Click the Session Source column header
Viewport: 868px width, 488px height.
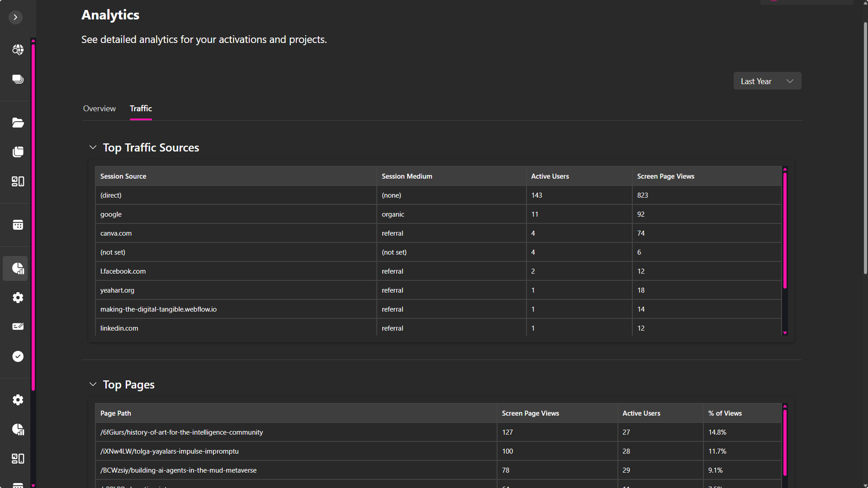tap(123, 176)
